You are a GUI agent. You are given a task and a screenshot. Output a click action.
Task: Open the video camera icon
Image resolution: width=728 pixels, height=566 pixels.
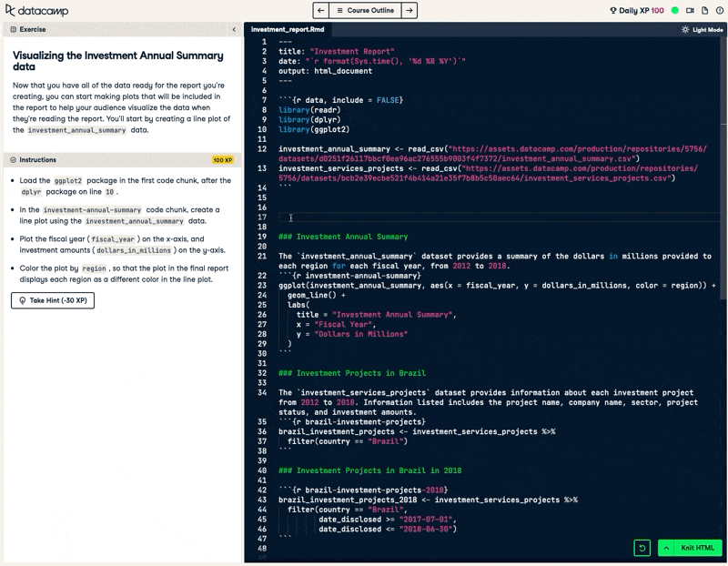tap(690, 10)
